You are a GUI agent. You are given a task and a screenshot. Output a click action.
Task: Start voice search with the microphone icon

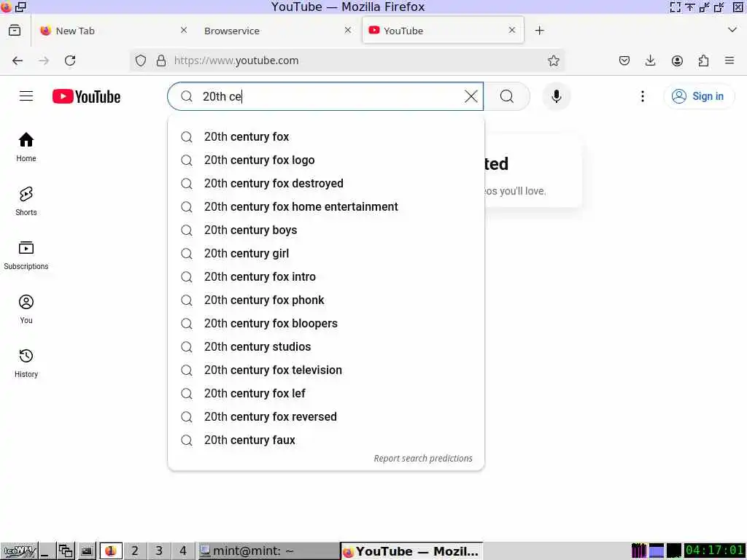click(556, 96)
